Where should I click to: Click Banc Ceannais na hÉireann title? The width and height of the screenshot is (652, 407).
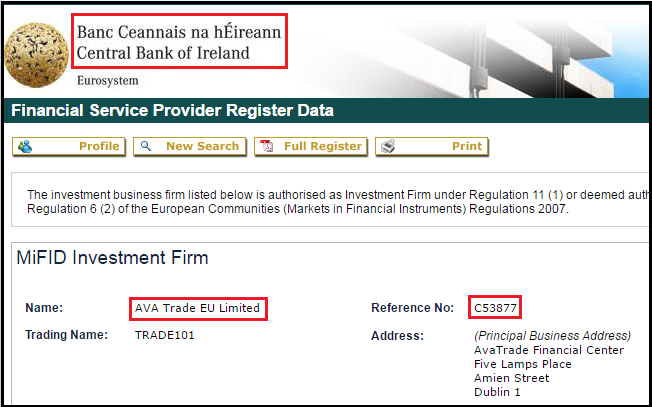(x=179, y=32)
